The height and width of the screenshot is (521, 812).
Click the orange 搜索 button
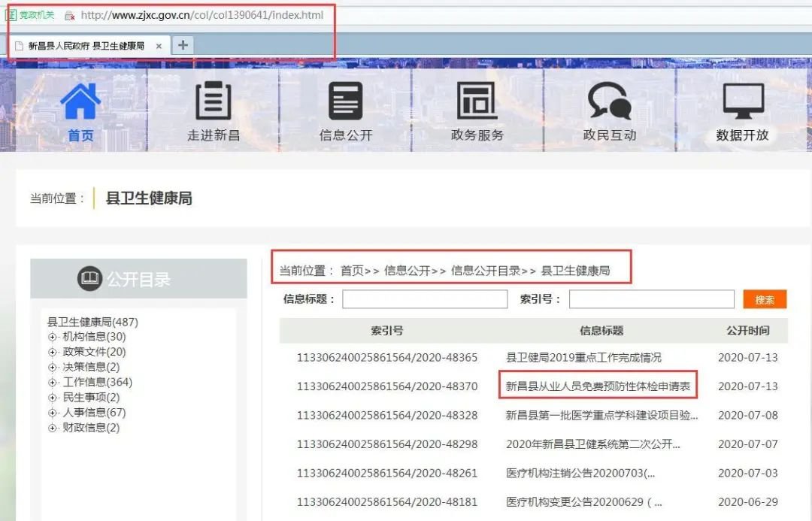[x=765, y=299]
